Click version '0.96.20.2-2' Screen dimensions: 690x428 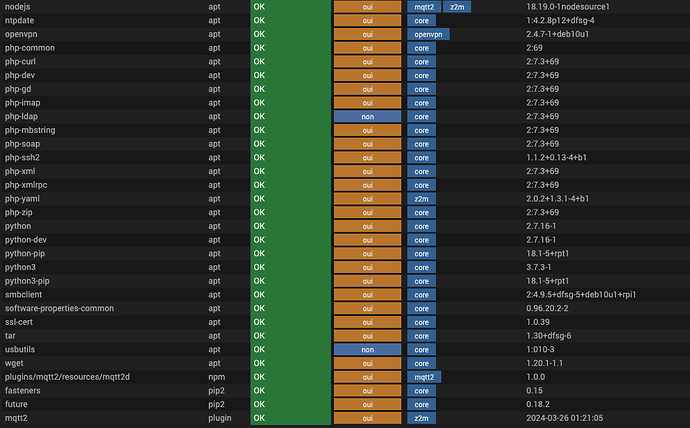547,308
